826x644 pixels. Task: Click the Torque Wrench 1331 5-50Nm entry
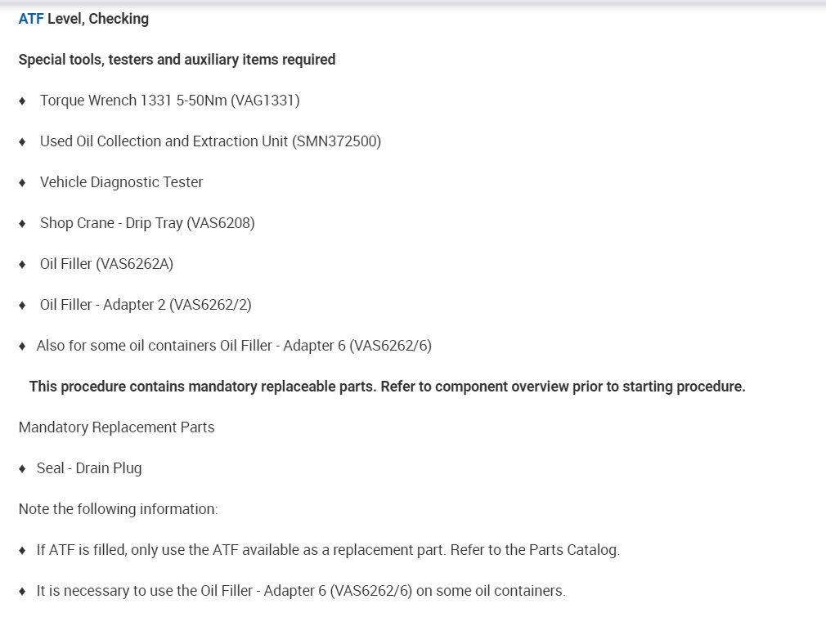[169, 101]
